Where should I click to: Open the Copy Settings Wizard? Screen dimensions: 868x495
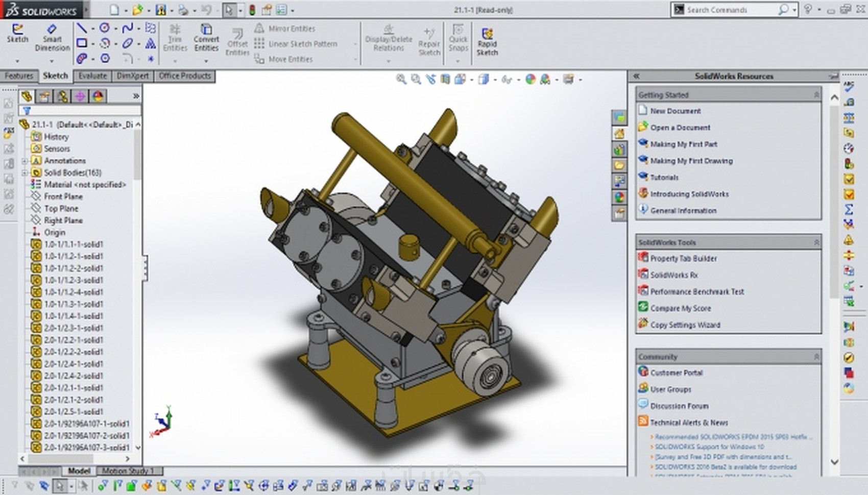tap(685, 325)
